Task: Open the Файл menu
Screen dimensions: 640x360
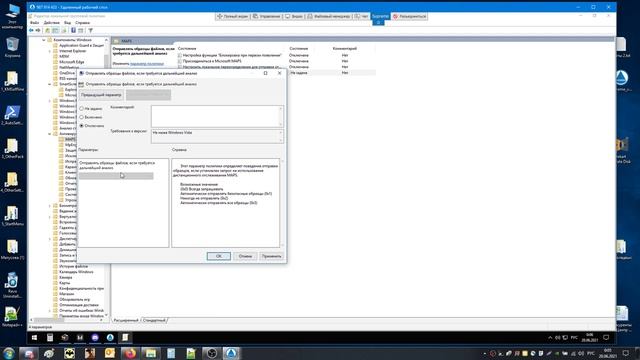Action: (x=35, y=23)
